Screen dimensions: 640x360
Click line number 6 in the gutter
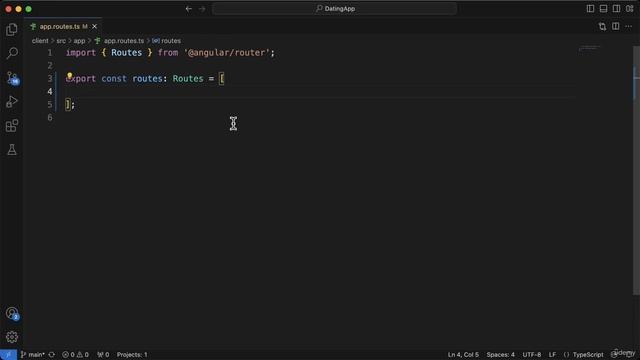click(x=50, y=118)
